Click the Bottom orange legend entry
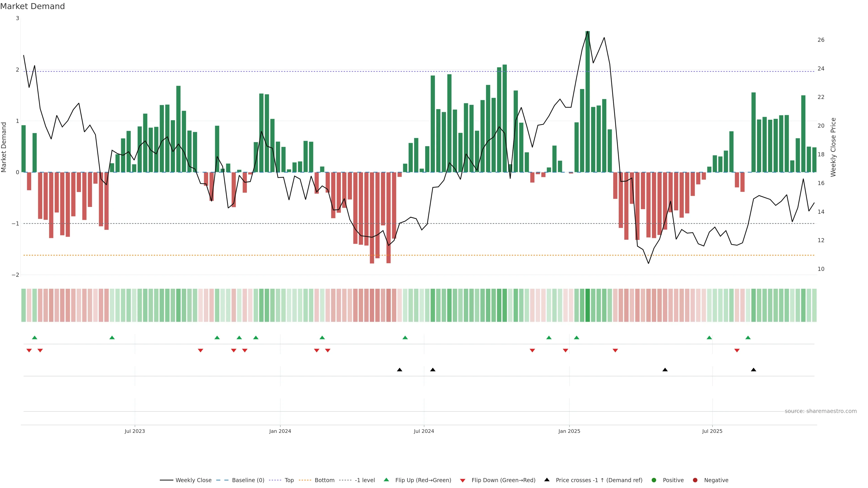Viewport: 868px width, 488px height. tap(324, 480)
